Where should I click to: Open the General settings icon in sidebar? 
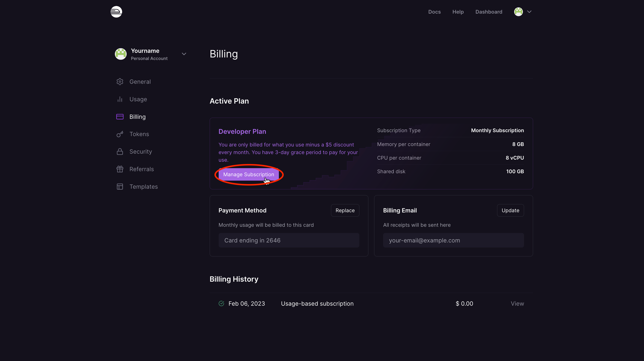point(120,81)
